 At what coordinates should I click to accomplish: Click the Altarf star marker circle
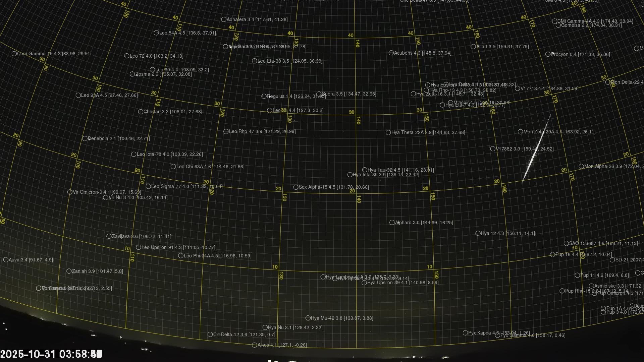tap(473, 47)
